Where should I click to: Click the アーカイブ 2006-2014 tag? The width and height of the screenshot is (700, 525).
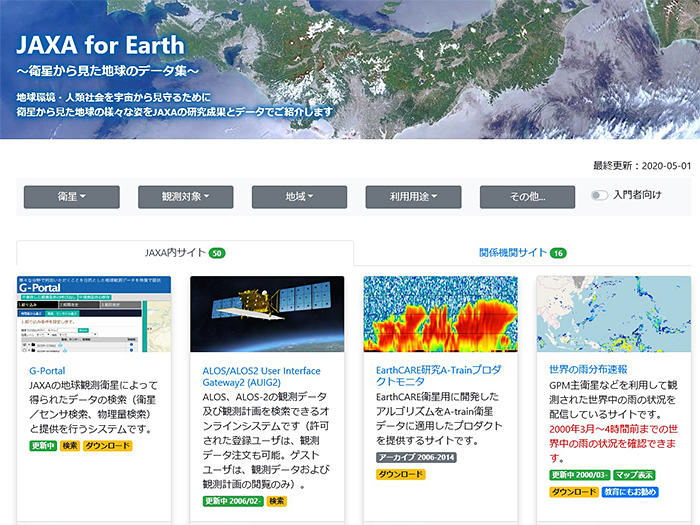[x=417, y=457]
